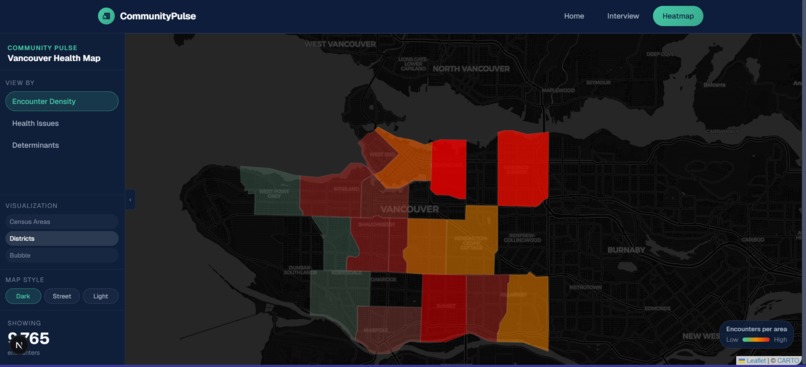The image size is (806, 367).
Task: Click the Encounters per area legend title
Action: 756,329
